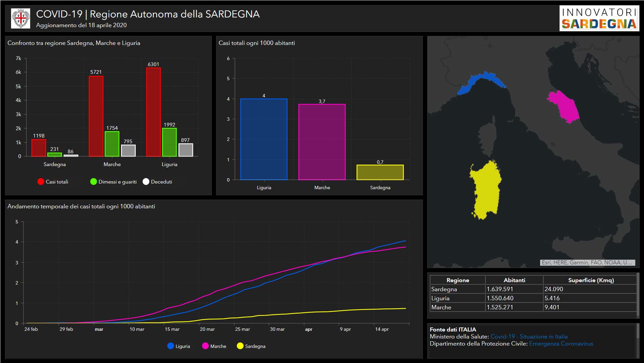Image resolution: width=644 pixels, height=363 pixels.
Task: Toggle Casi totali red legend marker
Action: (41, 182)
